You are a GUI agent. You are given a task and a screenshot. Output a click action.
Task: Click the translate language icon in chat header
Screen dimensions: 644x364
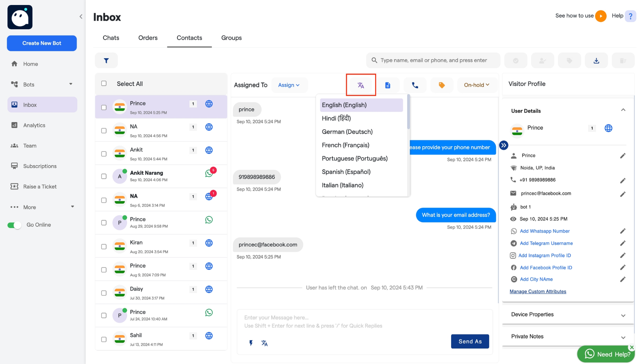361,85
